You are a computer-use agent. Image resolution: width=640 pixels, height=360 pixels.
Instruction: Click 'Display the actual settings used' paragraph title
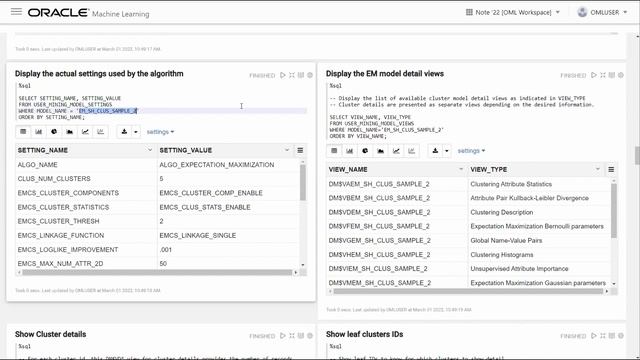tap(99, 73)
